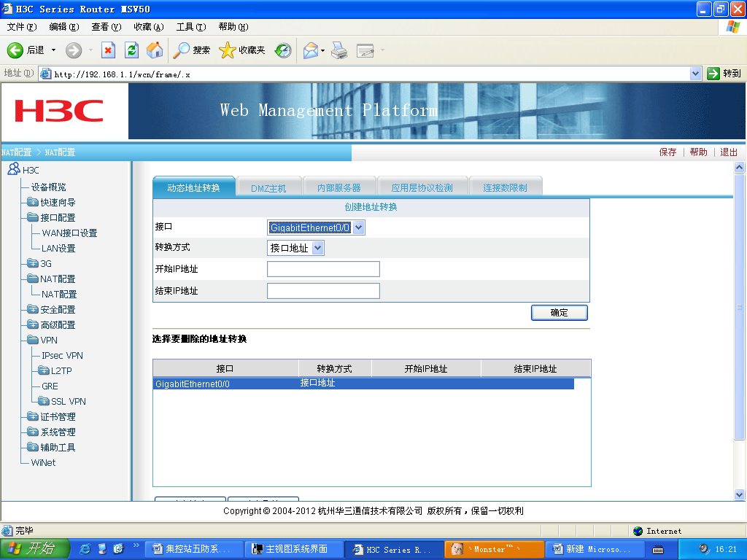Click the Home page icon
The width and height of the screenshot is (747, 560).
(155, 50)
